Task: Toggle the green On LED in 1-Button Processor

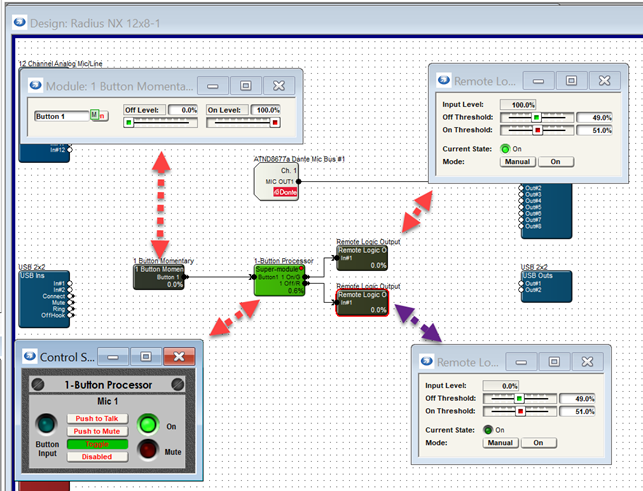Action: [x=148, y=423]
